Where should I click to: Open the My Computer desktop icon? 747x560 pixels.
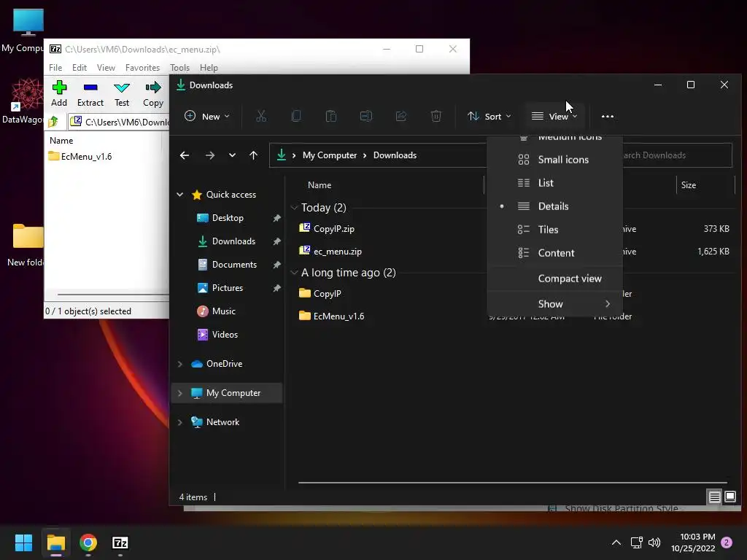pos(28,29)
